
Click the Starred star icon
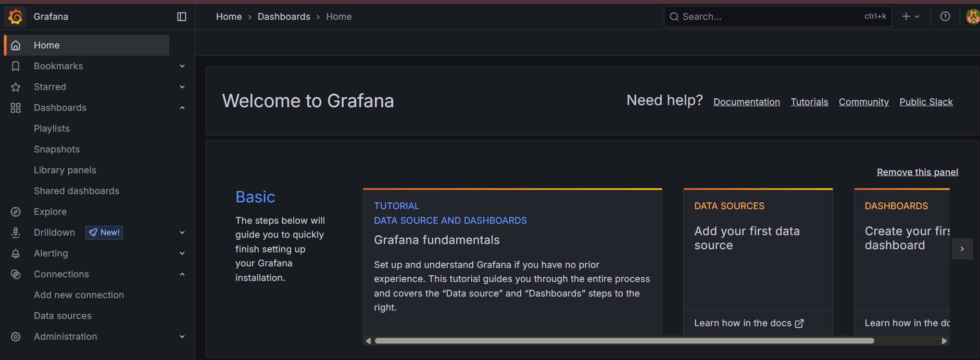[x=16, y=87]
